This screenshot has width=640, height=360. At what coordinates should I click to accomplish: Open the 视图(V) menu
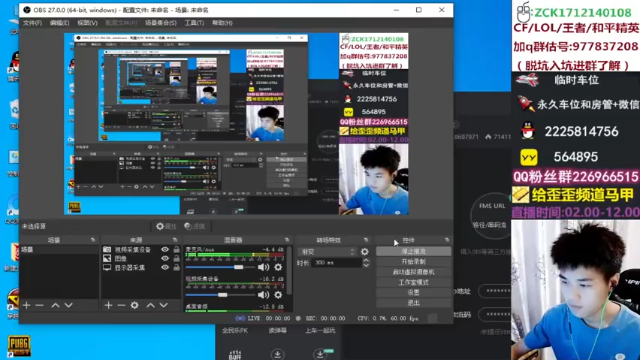point(87,23)
